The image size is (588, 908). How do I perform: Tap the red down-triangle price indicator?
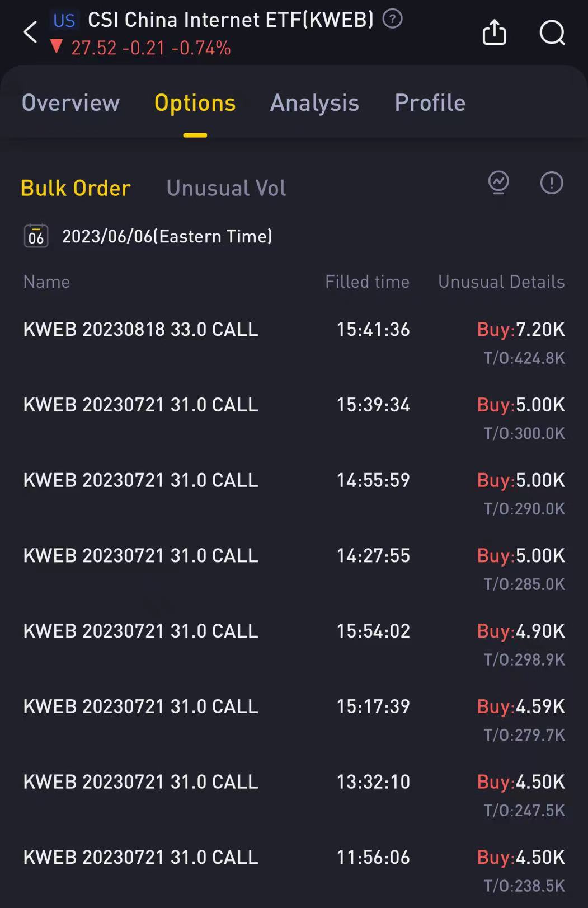[x=56, y=46]
